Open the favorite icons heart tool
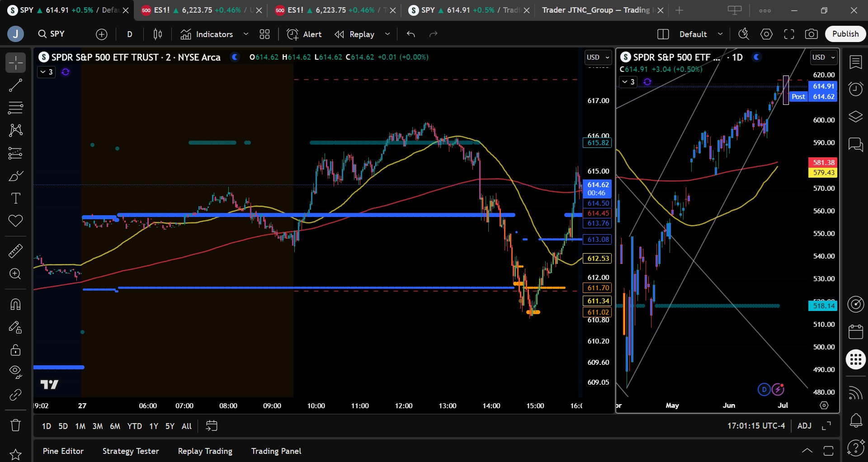This screenshot has height=462, width=868. coord(15,221)
